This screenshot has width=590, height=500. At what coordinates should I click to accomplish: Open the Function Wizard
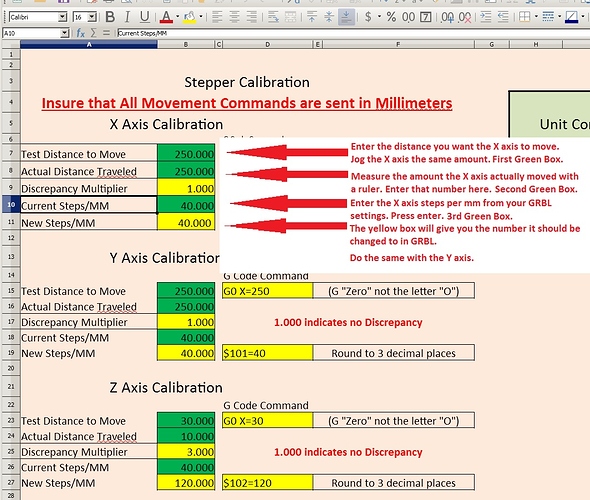pos(80,33)
